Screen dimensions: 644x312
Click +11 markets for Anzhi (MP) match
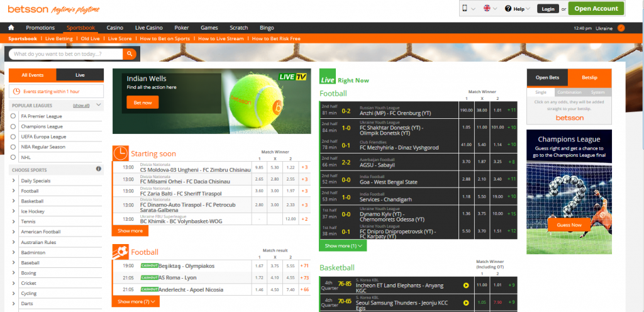511,110
